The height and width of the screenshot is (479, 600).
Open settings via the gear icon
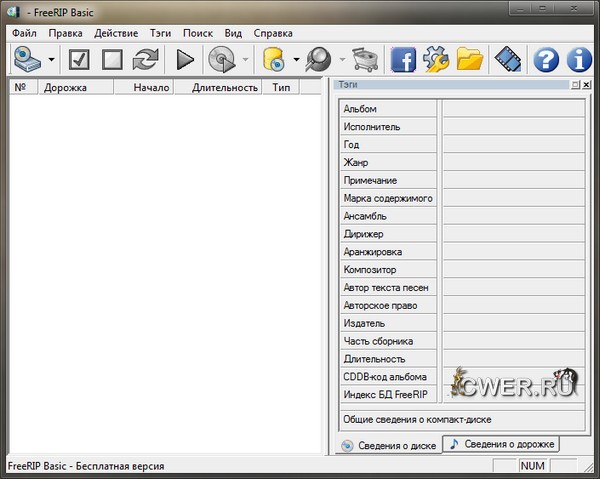coord(436,60)
